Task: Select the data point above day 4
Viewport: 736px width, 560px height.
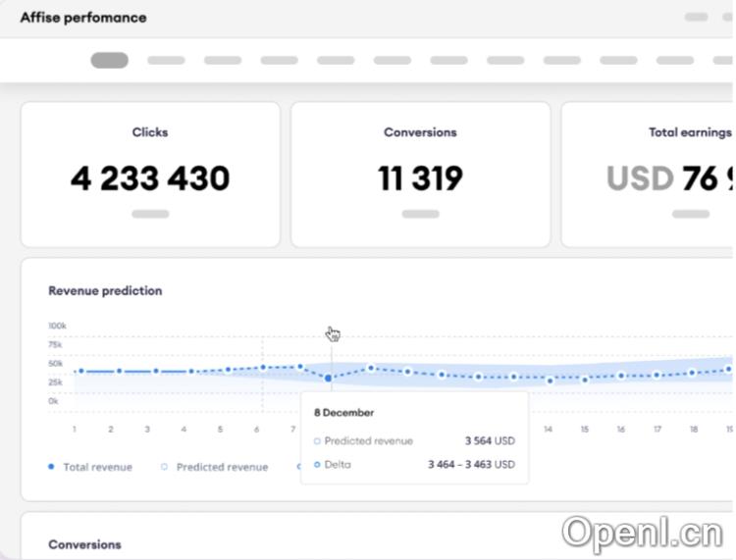Action: pos(191,372)
